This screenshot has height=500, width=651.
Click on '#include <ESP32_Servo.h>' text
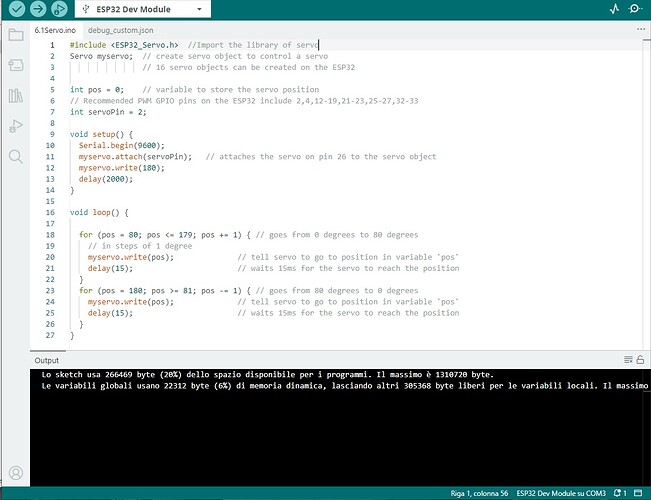point(124,45)
